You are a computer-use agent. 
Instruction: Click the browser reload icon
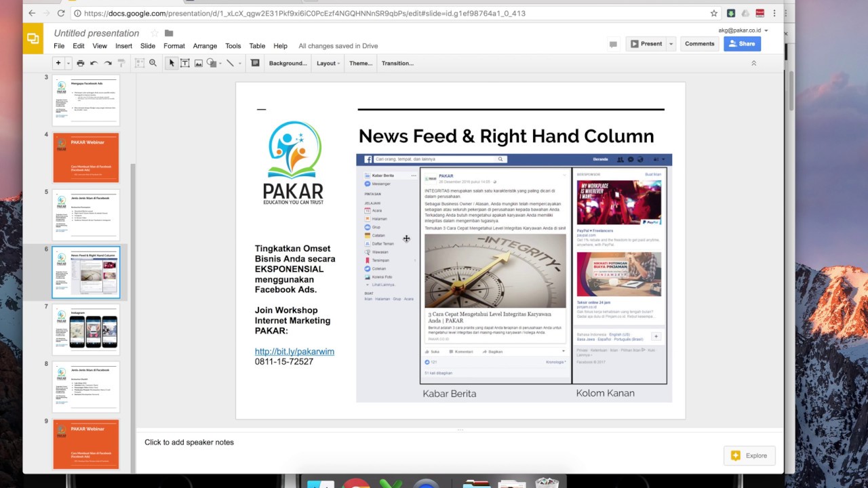pos(61,13)
